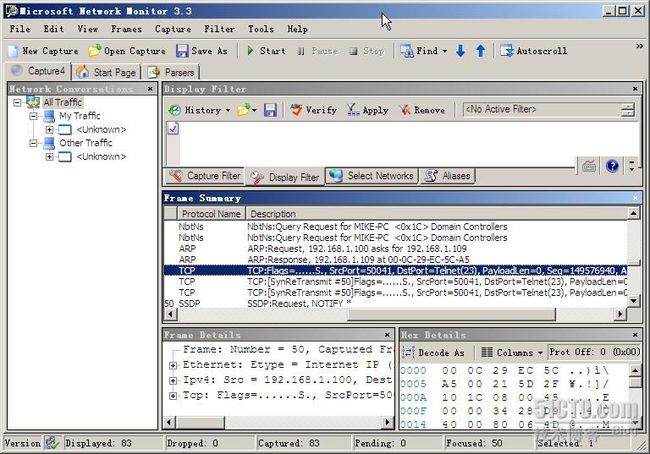650x454 pixels.
Task: Select the My Traffic tree item
Action: (x=80, y=116)
